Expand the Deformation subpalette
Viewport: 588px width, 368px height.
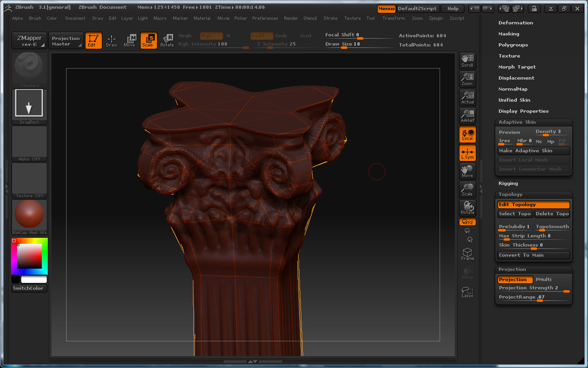click(515, 23)
